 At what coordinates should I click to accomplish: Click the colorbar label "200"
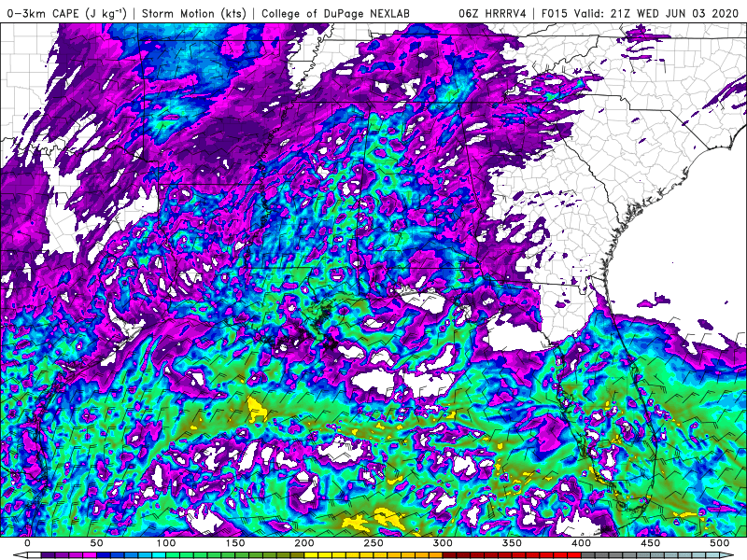click(x=304, y=543)
